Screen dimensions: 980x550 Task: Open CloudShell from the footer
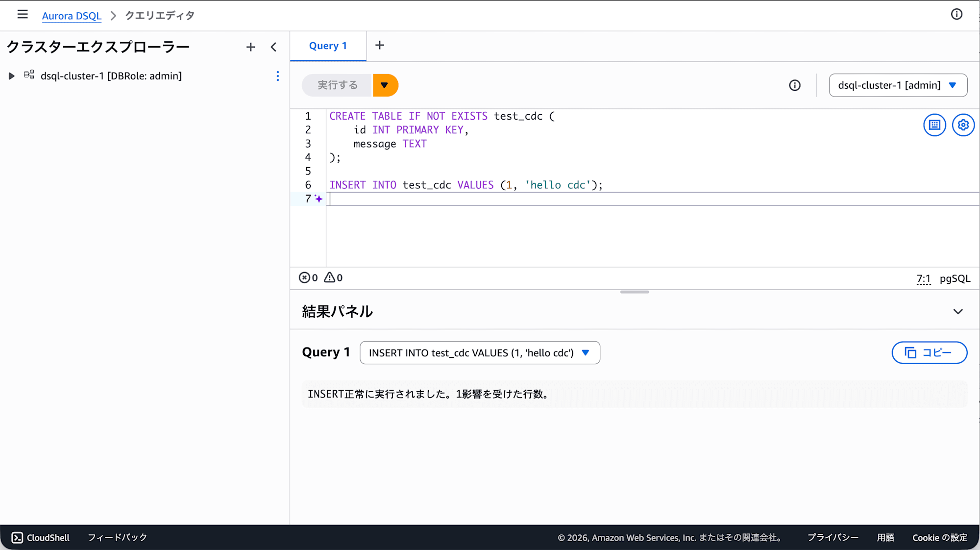(x=41, y=538)
